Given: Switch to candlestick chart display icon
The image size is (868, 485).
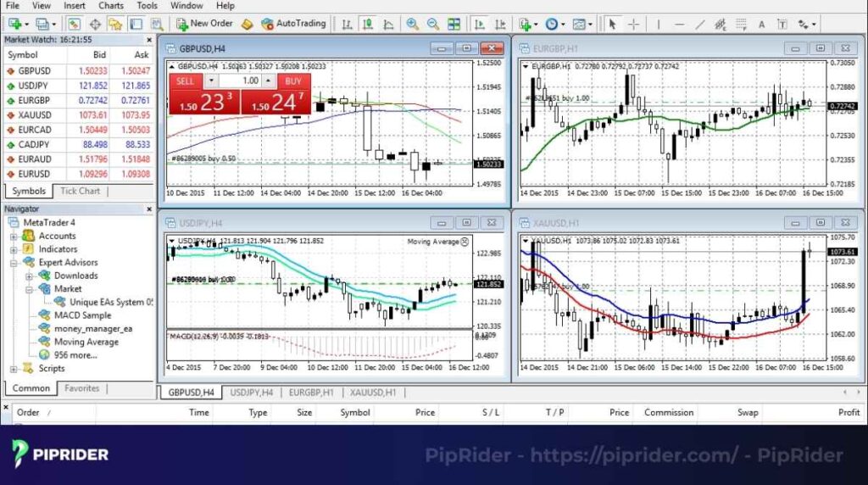Looking at the screenshot, I should pyautogui.click(x=368, y=24).
